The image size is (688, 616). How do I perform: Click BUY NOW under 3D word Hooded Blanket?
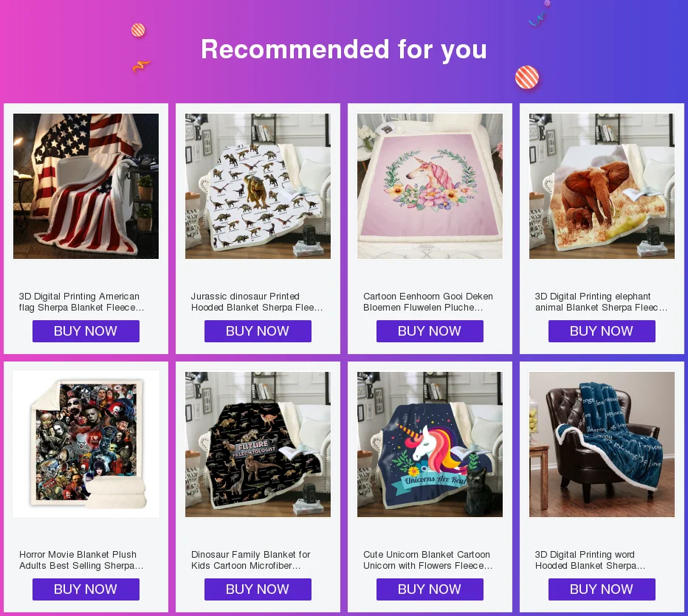tap(602, 589)
